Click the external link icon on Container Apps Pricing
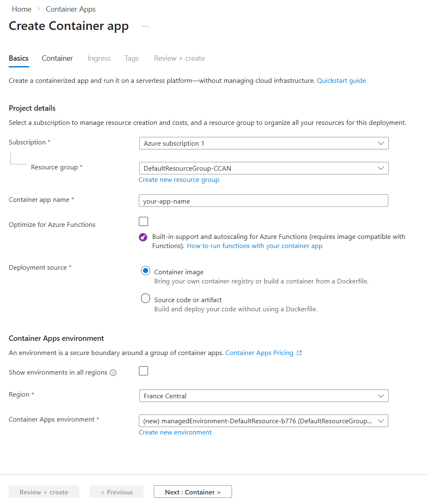The width and height of the screenshot is (432, 504). 299,353
